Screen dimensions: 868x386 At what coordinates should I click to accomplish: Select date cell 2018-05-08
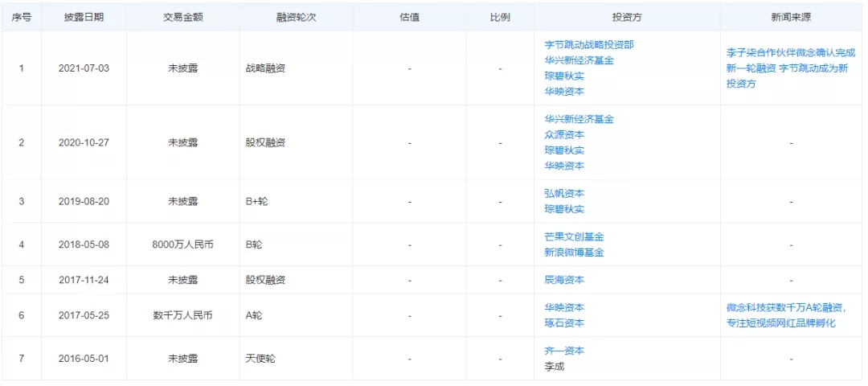coord(84,244)
